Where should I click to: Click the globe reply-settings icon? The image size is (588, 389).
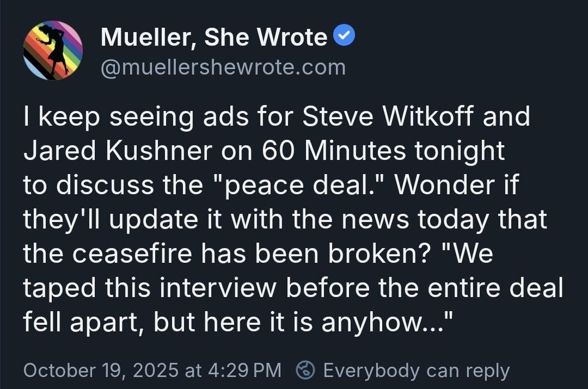pos(305,371)
